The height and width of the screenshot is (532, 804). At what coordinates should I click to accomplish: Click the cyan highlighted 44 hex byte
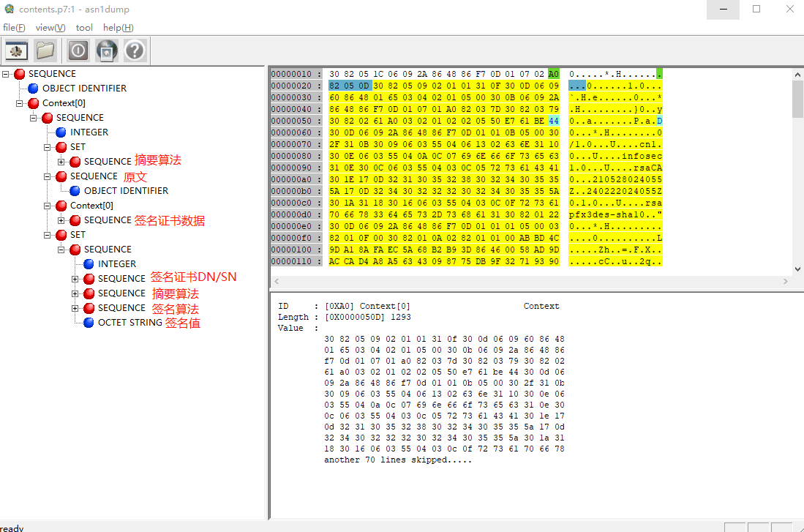(553, 121)
